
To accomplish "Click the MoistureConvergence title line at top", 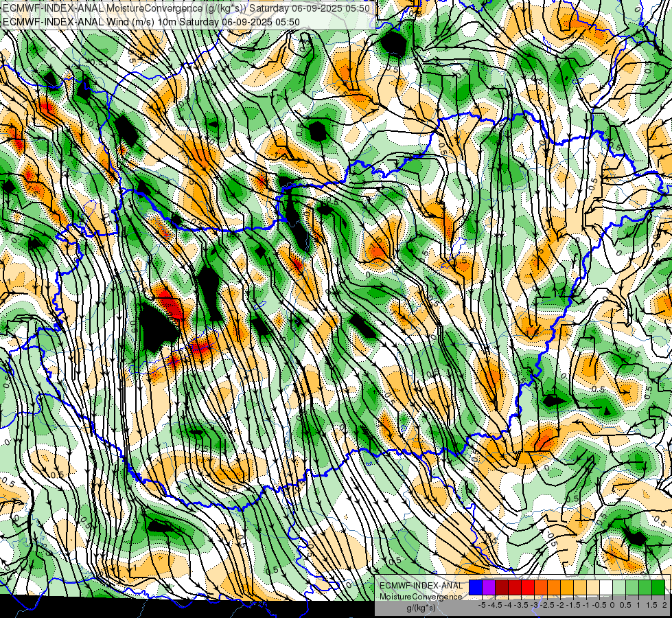I will tap(186, 8).
